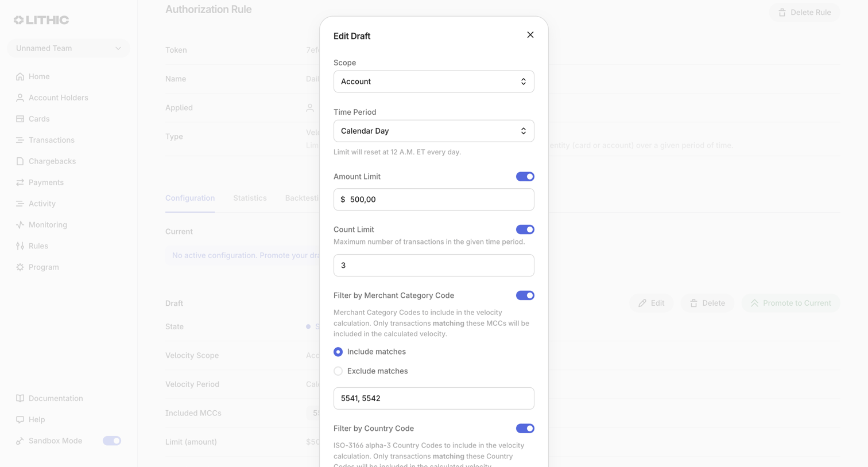Open the Time Period dropdown
This screenshot has height=467, width=868.
[x=433, y=131]
